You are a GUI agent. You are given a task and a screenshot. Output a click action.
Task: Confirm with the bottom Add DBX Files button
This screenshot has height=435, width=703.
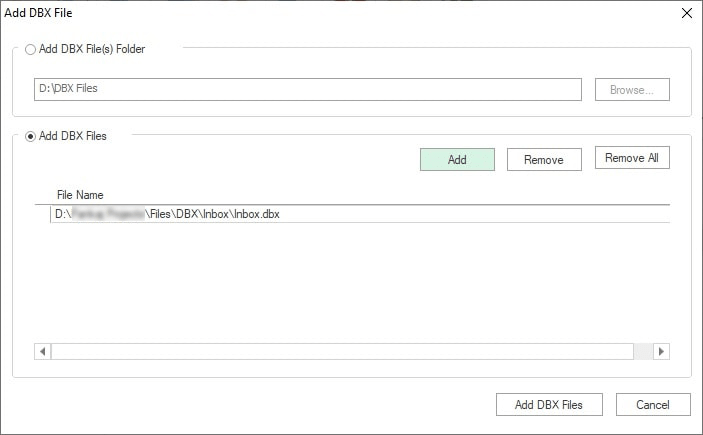pyautogui.click(x=551, y=404)
